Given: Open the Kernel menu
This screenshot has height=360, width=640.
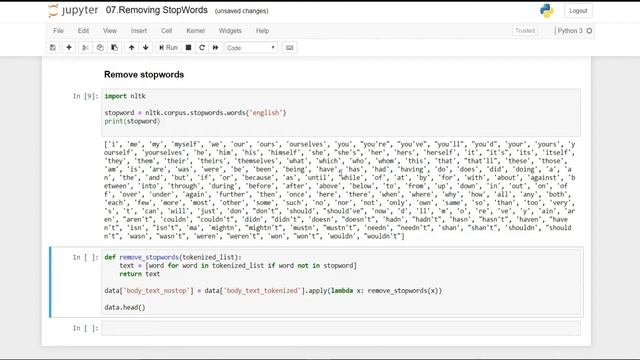Looking at the screenshot, I should tap(196, 31).
